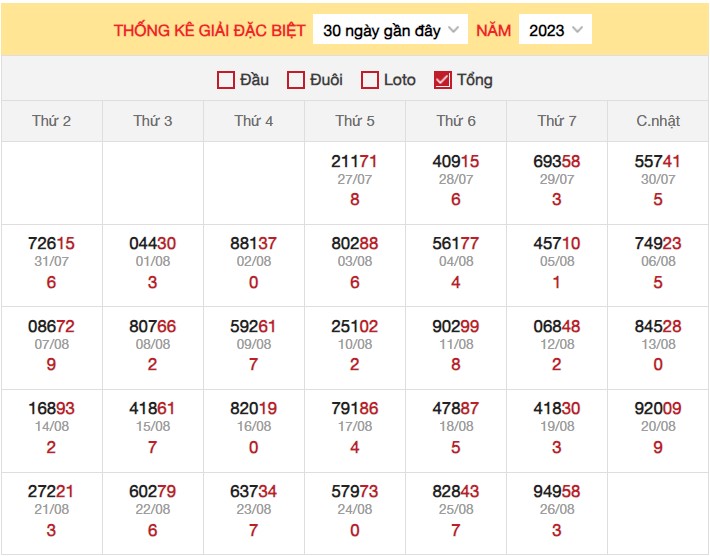Uncheck the Tổng checkbox
The image size is (710, 556).
(x=443, y=80)
